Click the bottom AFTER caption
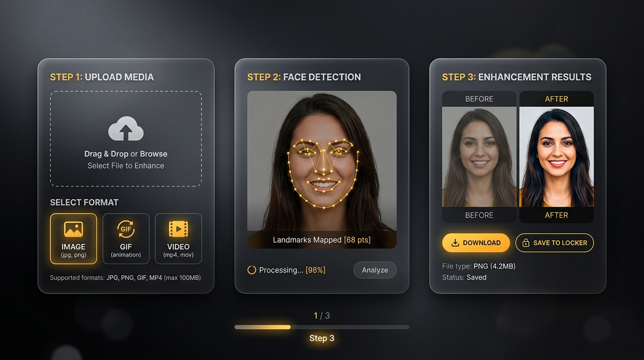The image size is (644, 360). (x=556, y=215)
